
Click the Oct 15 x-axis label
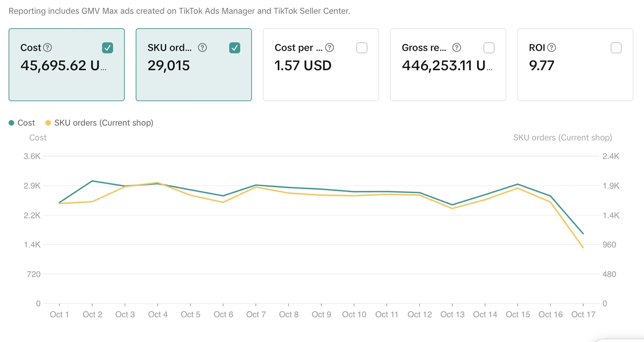[x=518, y=315]
